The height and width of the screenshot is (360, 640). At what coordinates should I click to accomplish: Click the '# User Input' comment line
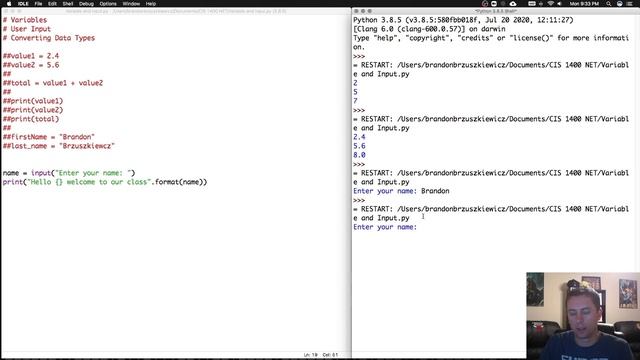27,29
